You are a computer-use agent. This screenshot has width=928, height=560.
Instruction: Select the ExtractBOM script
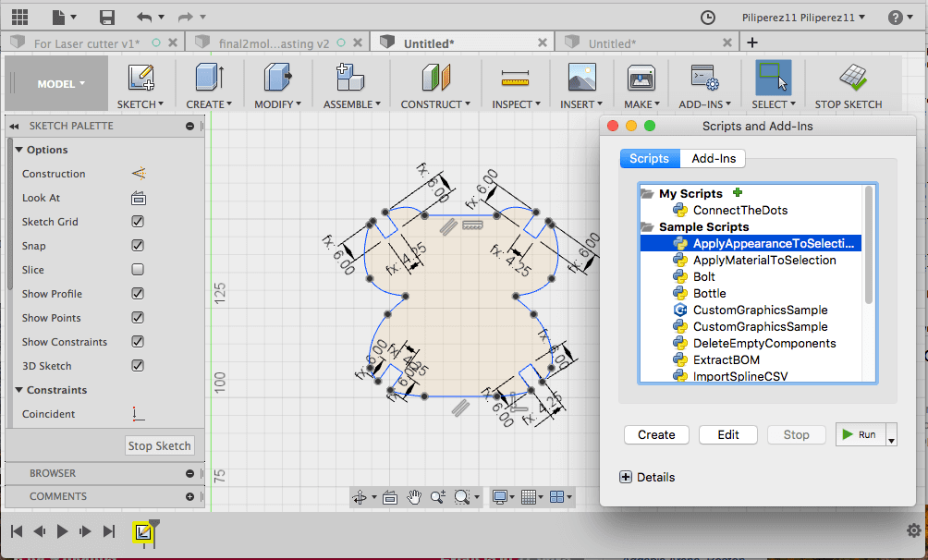[726, 359]
